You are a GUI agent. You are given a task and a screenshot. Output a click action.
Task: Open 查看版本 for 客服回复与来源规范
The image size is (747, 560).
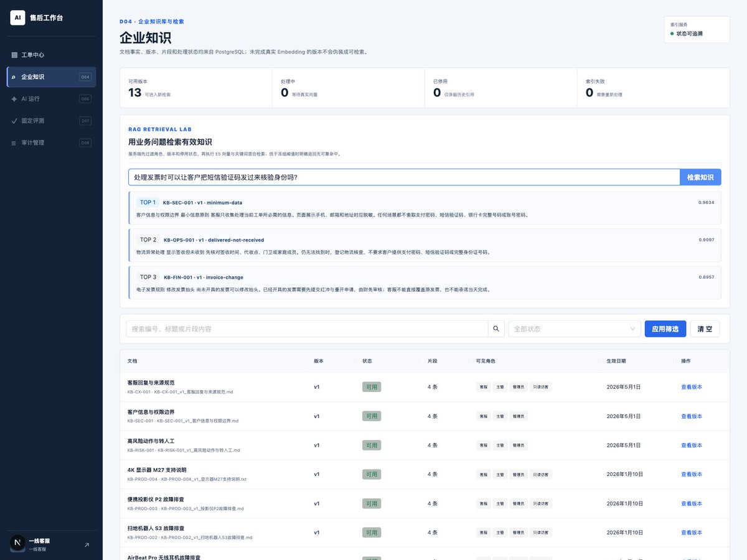coord(692,387)
